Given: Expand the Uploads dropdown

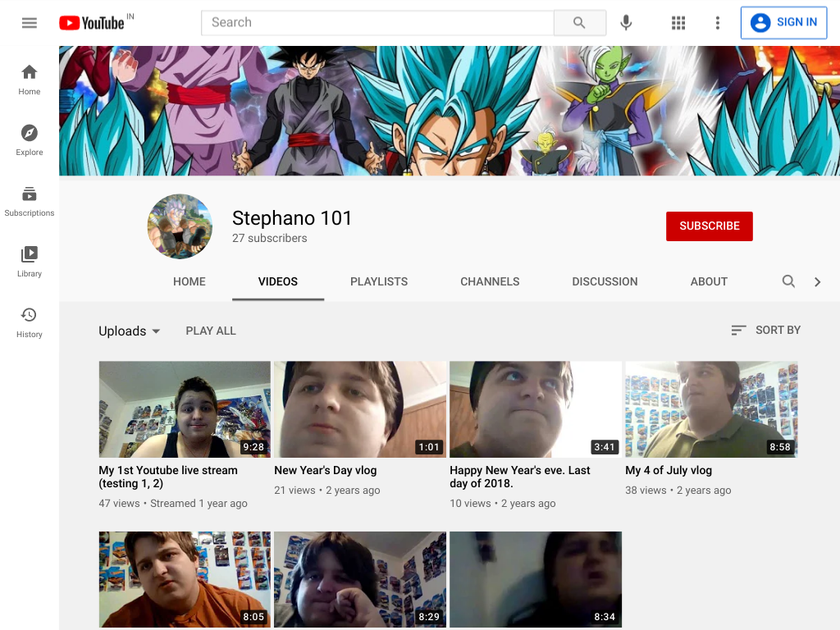Looking at the screenshot, I should tap(129, 331).
